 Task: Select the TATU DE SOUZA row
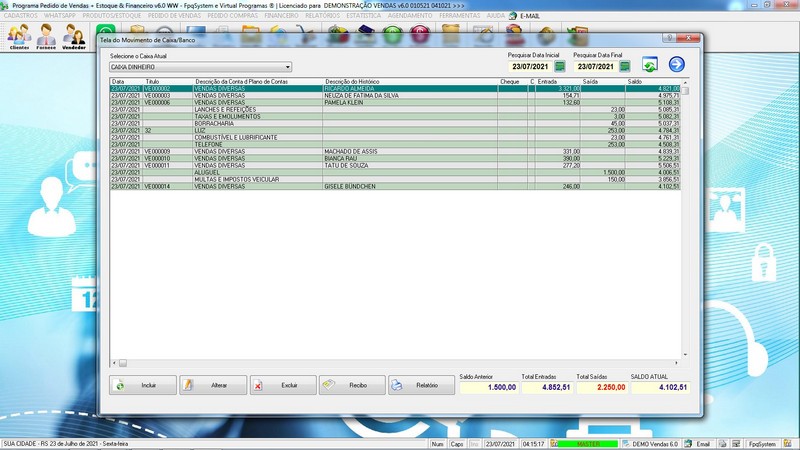point(395,165)
